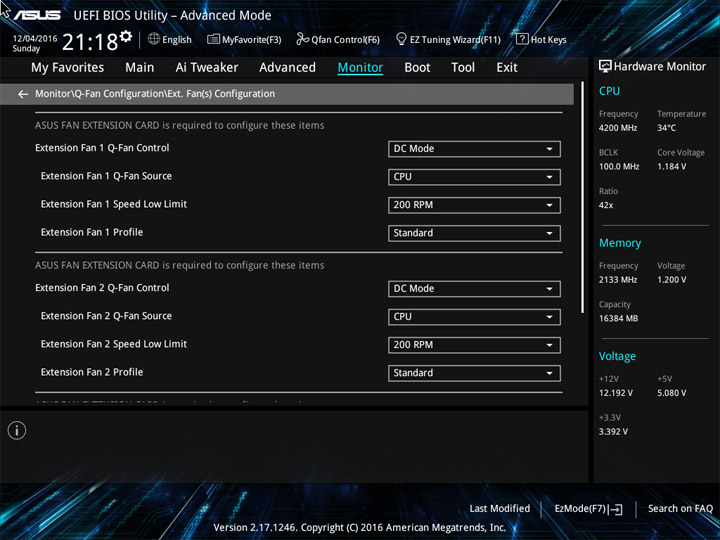Start EZ Tuning Wizard(F11)
This screenshot has height=540, width=720.
pos(448,39)
